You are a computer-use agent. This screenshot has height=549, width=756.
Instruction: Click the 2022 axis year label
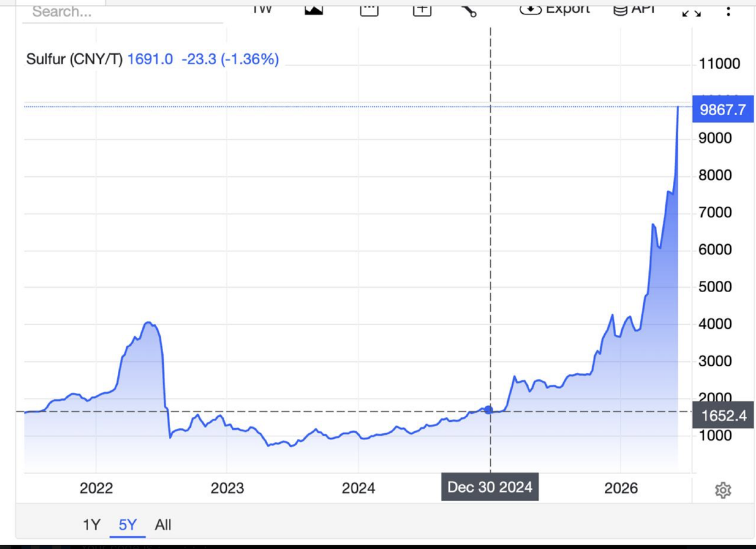96,488
